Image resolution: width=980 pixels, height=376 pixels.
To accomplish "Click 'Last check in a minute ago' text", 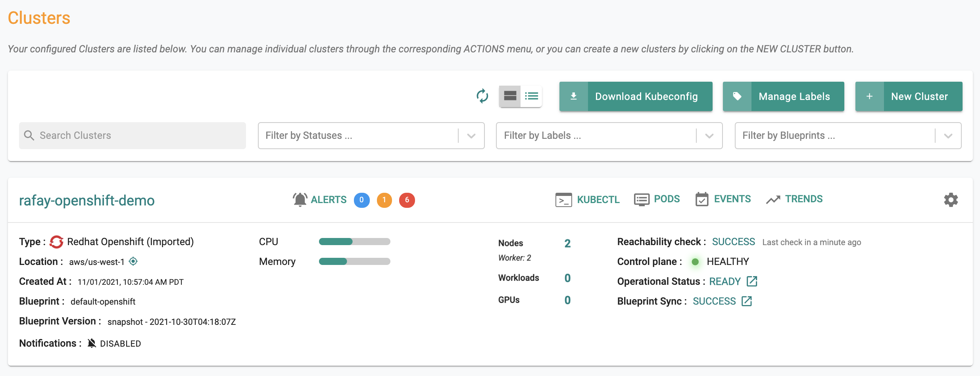I will point(812,242).
